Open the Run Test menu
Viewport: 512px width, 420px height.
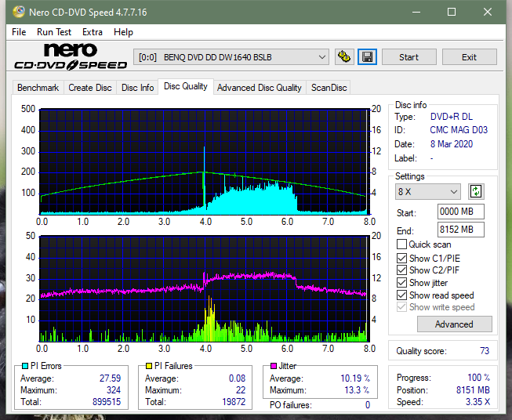(54, 32)
